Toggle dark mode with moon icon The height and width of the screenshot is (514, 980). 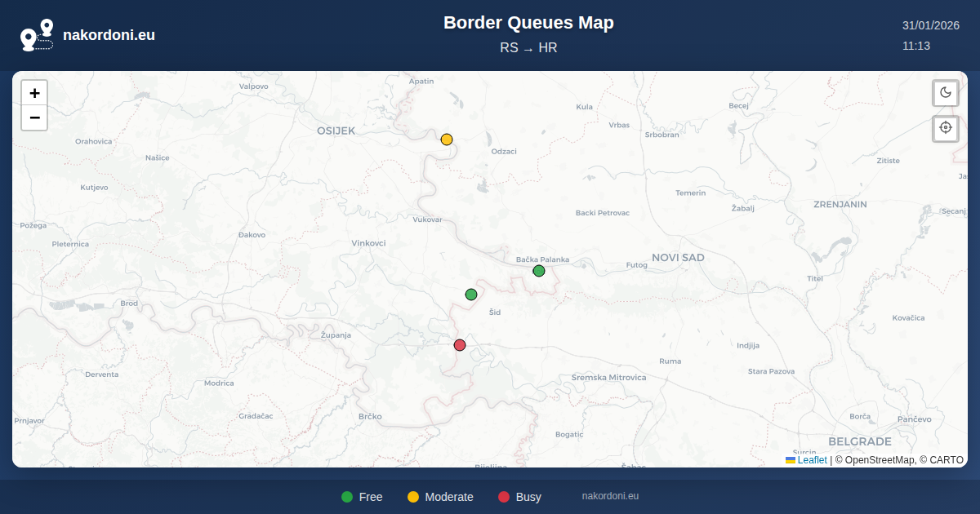pos(946,92)
